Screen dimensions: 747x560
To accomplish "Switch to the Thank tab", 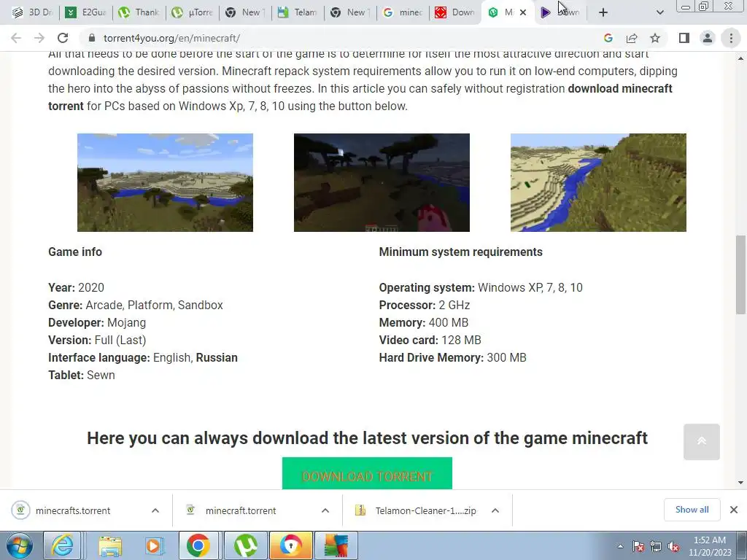I will tap(139, 12).
